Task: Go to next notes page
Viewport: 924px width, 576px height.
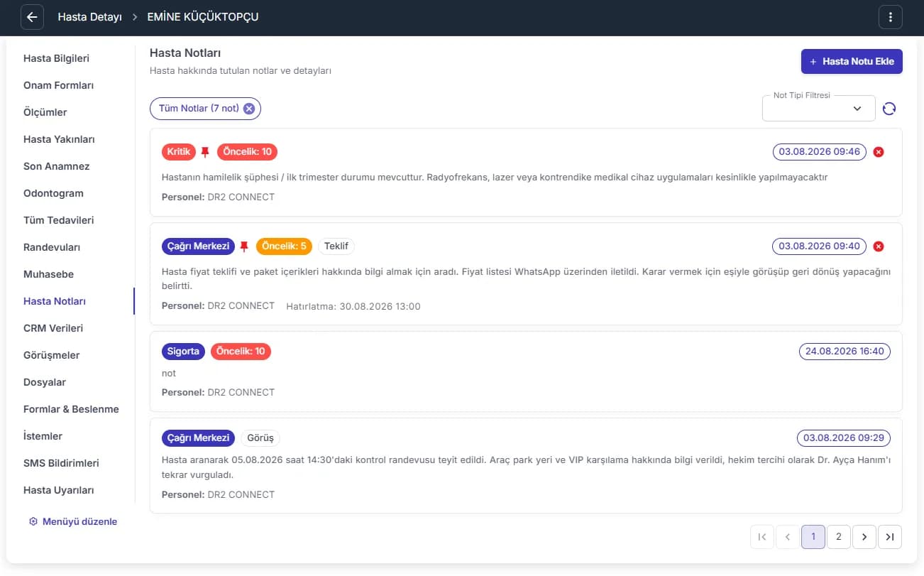Action: (864, 537)
